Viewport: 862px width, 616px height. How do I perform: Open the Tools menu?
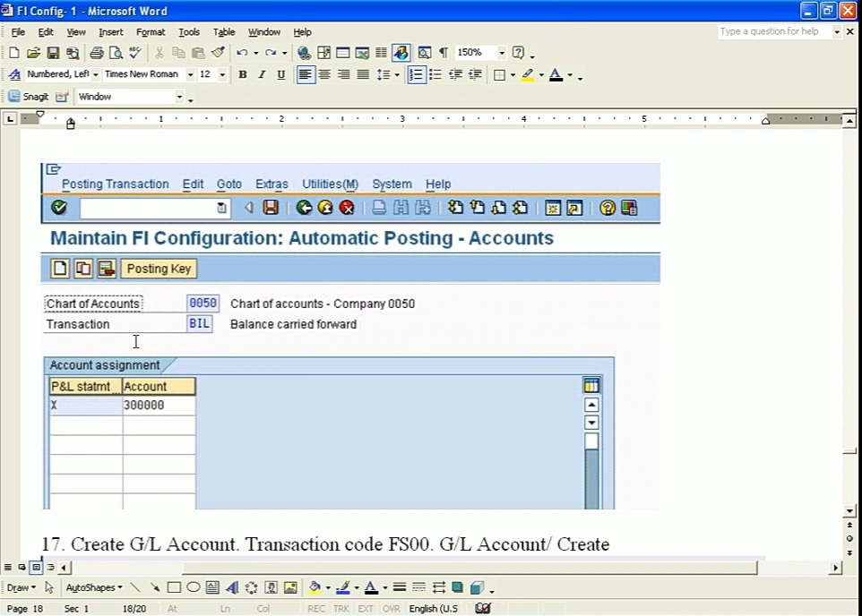click(188, 32)
